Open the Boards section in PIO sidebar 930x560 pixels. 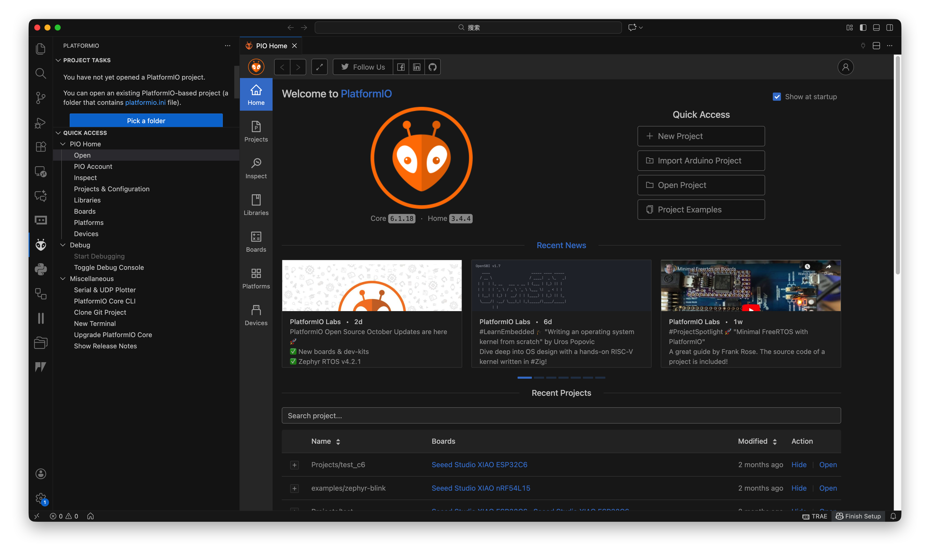pyautogui.click(x=84, y=211)
